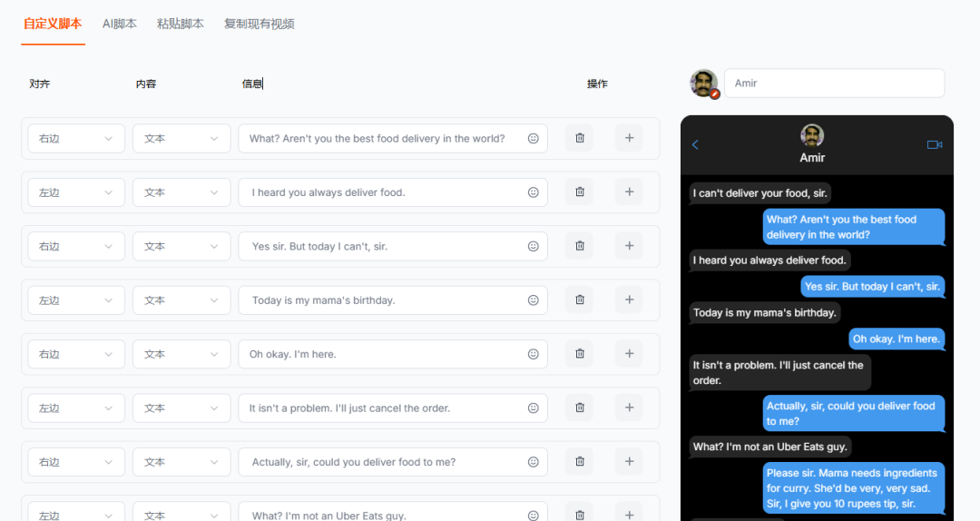
Task: Delete the 'What? Aren't you the best food' row
Action: pos(579,138)
